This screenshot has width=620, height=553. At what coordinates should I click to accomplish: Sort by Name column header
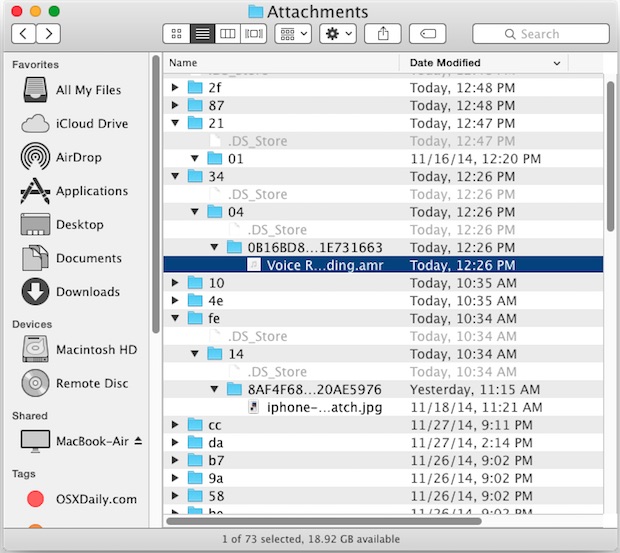coord(281,63)
